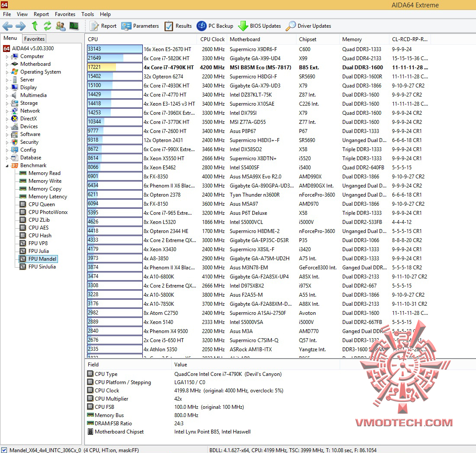476x453 pixels.
Task: Select the Config icon in tree
Action: [14, 150]
